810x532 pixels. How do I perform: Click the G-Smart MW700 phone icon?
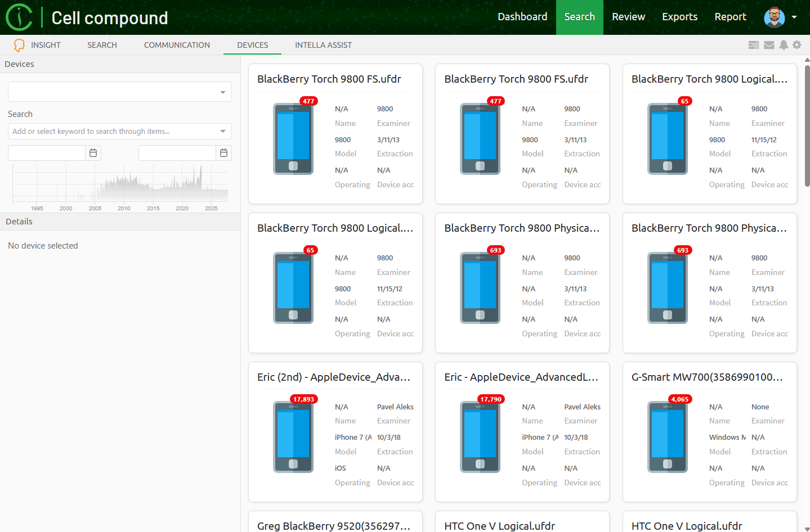667,437
